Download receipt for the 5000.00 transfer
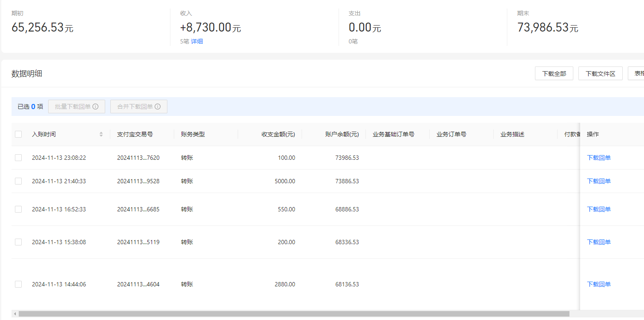The image size is (644, 320). tap(598, 181)
